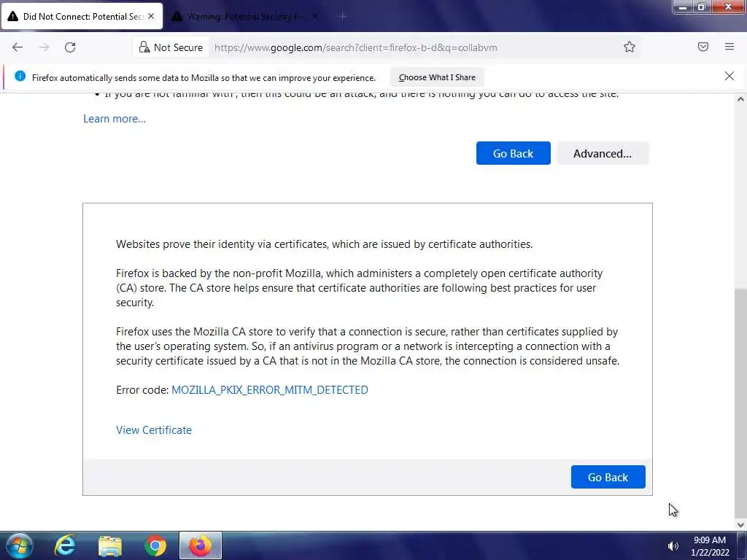Launch Google Chrome from the taskbar
Viewport: 747px width, 560px height.
[155, 545]
